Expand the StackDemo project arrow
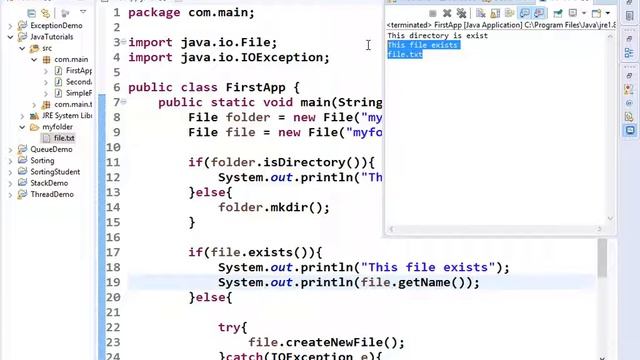 point(10,184)
